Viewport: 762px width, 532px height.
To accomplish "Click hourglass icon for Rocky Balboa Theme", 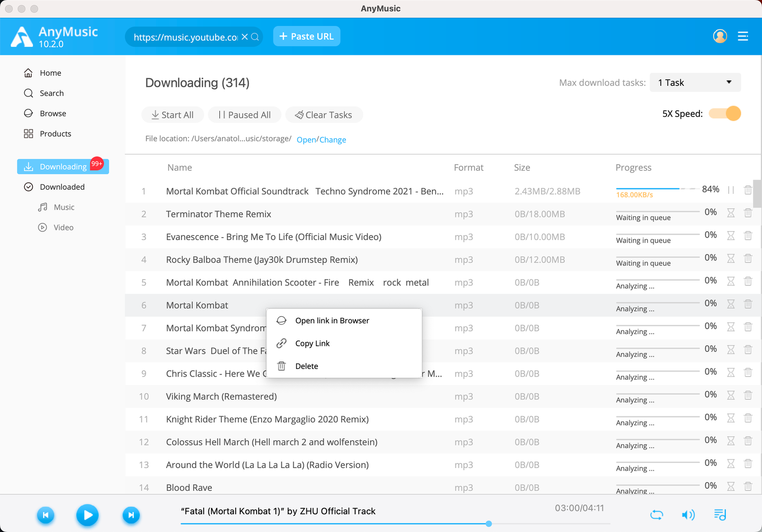I will pos(731,258).
